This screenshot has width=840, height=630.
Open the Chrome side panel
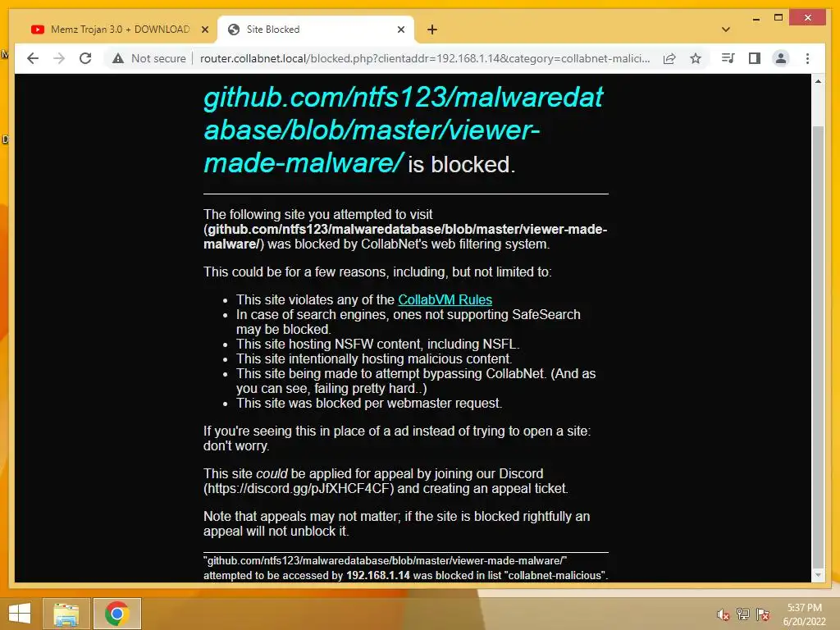pyautogui.click(x=755, y=58)
